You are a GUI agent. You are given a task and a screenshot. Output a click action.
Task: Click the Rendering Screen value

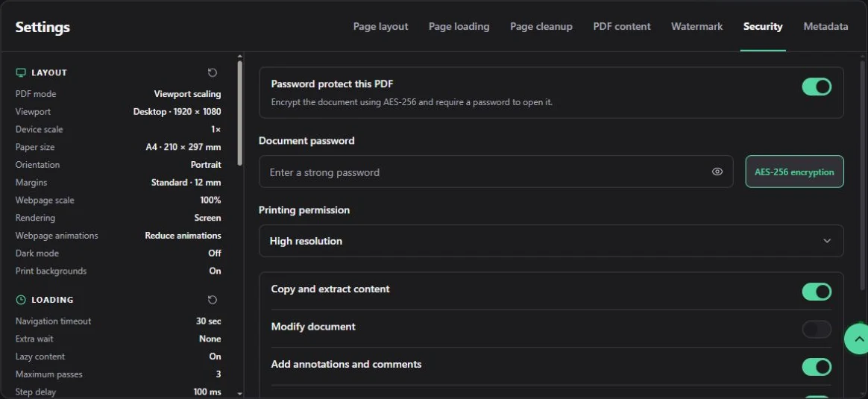207,218
